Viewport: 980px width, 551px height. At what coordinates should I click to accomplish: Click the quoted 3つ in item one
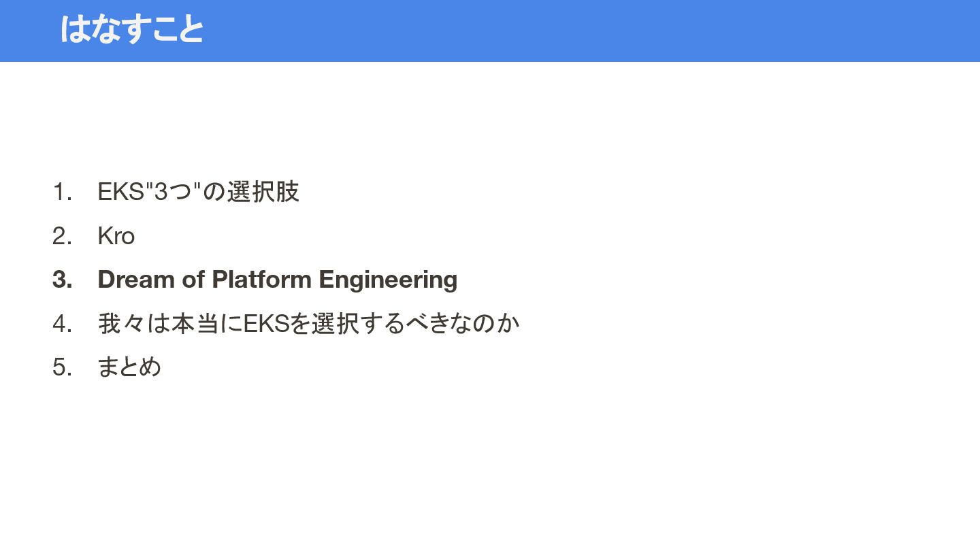coord(174,192)
